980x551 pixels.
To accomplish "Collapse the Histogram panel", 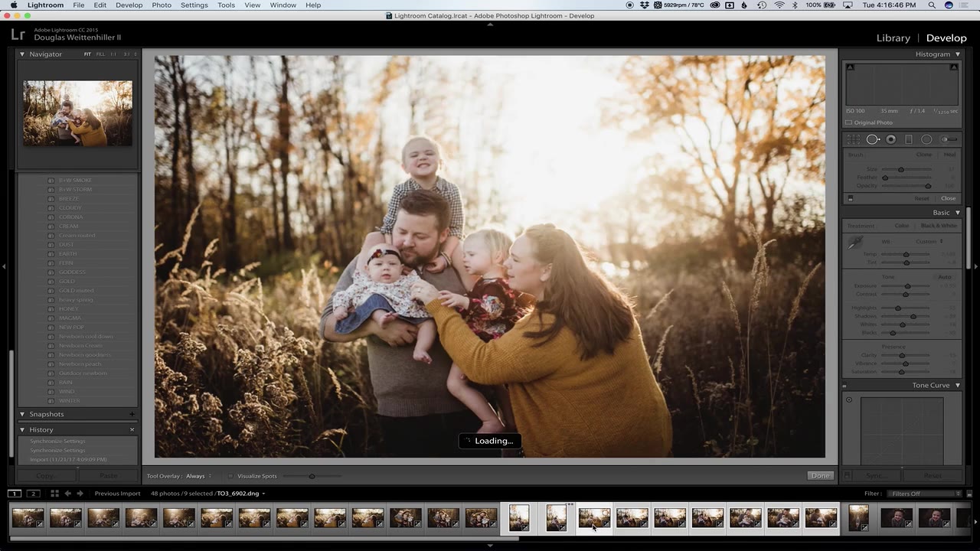I will coord(957,54).
